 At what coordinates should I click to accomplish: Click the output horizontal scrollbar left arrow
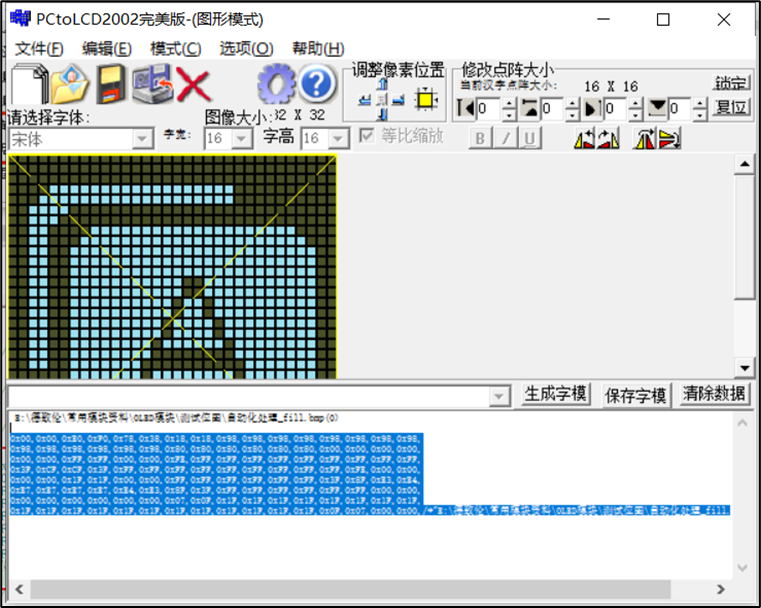point(19,589)
